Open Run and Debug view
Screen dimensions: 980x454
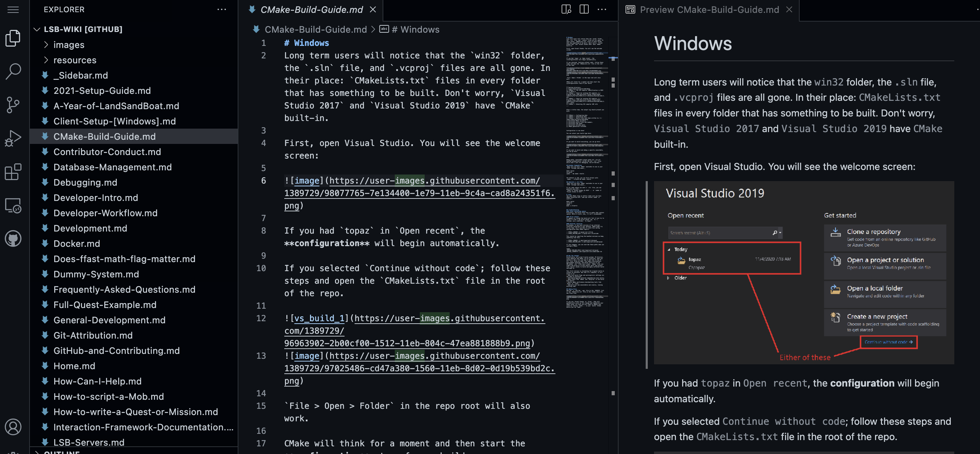(x=13, y=138)
